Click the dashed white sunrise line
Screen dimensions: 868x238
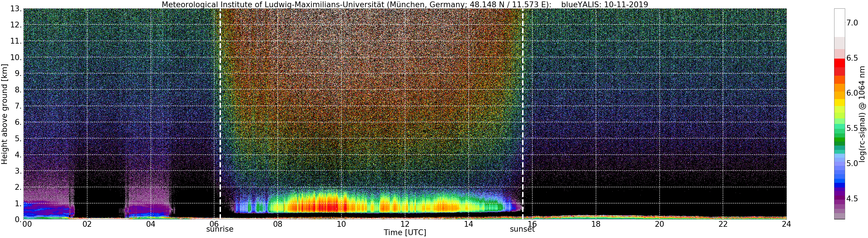tap(220, 114)
